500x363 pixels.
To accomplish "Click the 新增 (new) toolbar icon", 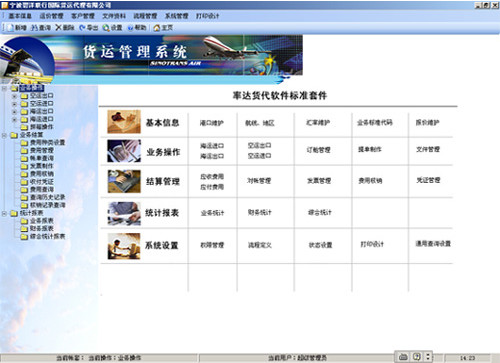I will (x=10, y=28).
